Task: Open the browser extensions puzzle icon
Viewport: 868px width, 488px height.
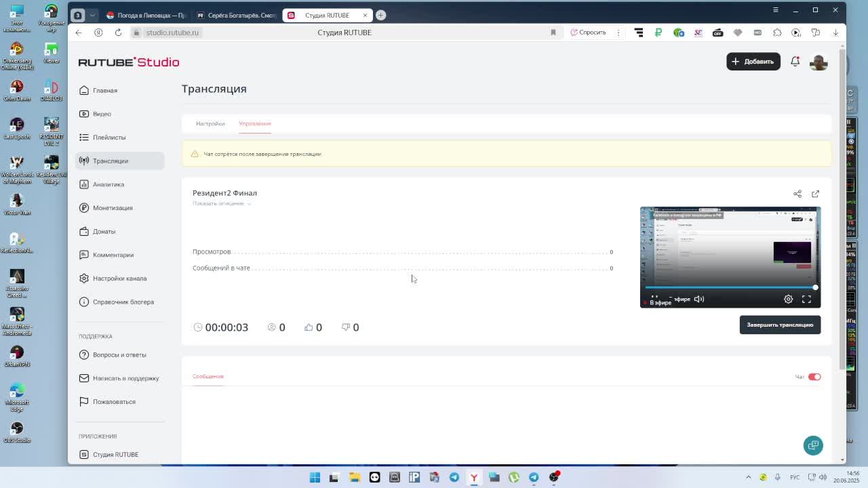Action: (777, 33)
